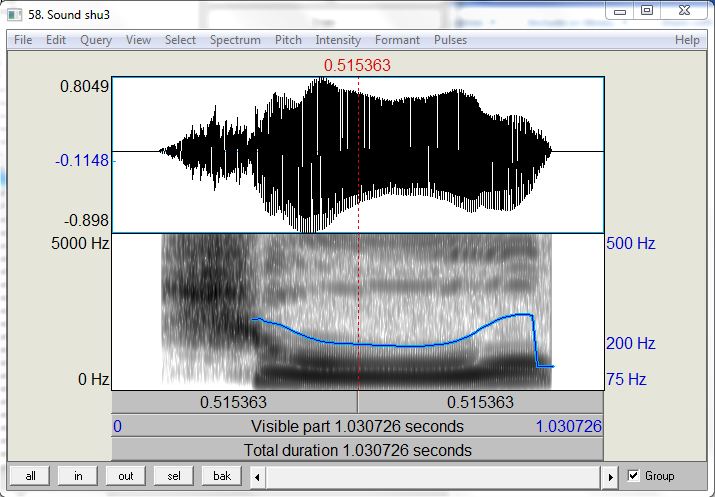Open the View menu
715x497 pixels.
pos(138,40)
